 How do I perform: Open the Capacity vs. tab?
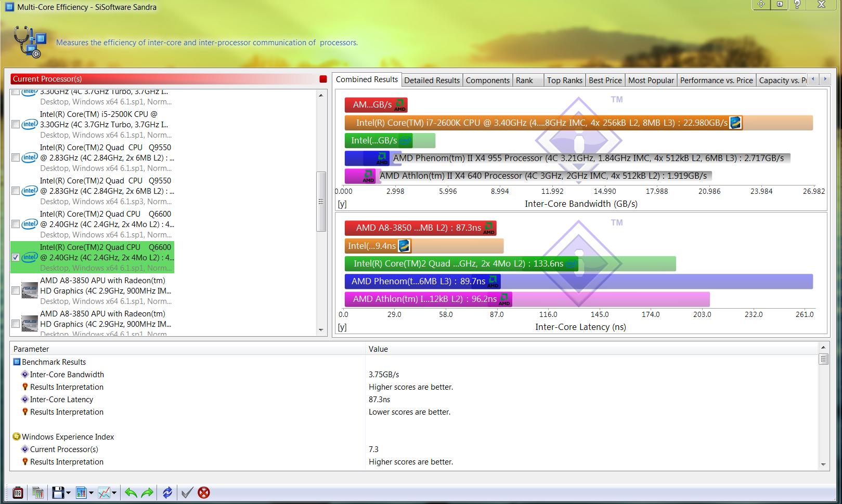pos(782,81)
